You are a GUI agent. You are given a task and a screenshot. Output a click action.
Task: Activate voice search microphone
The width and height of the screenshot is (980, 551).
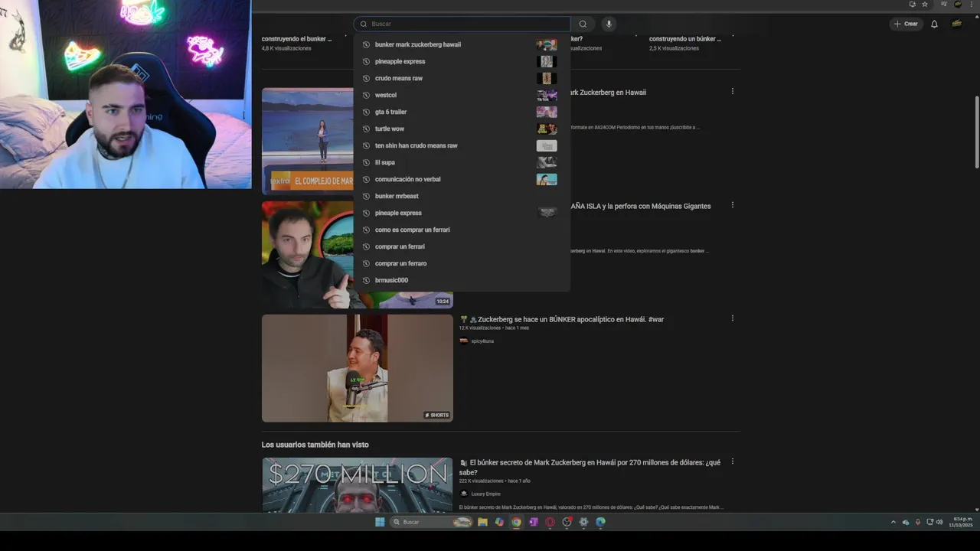coord(609,24)
